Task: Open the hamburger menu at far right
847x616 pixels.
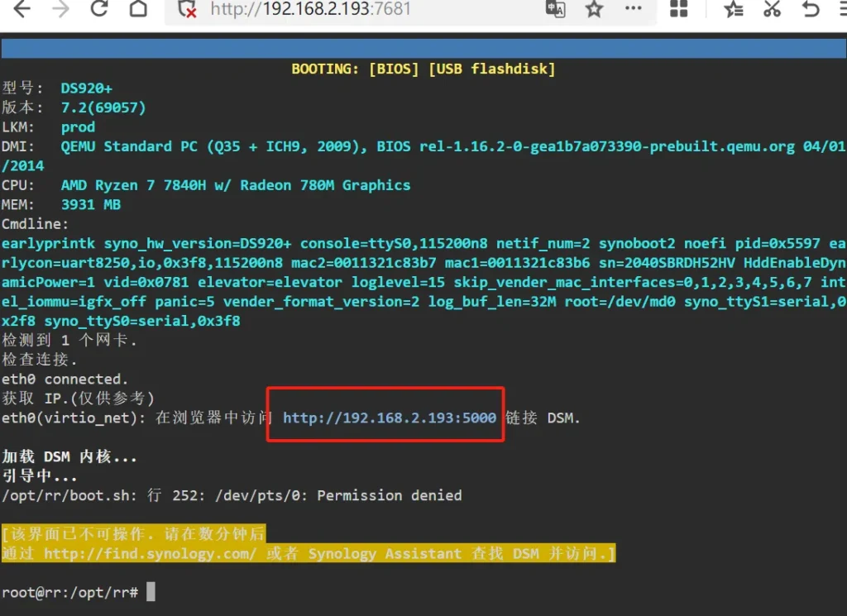Action: point(842,9)
